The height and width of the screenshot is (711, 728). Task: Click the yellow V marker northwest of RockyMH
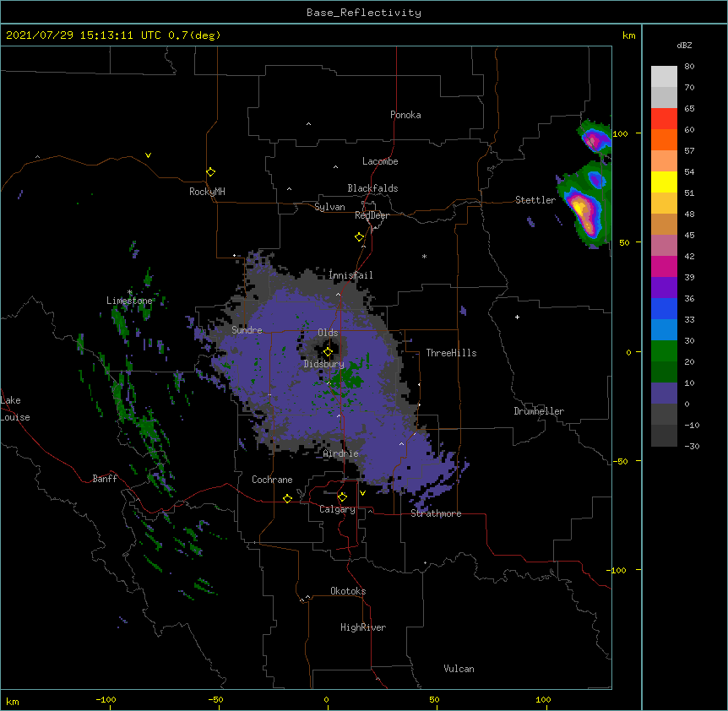point(148,155)
